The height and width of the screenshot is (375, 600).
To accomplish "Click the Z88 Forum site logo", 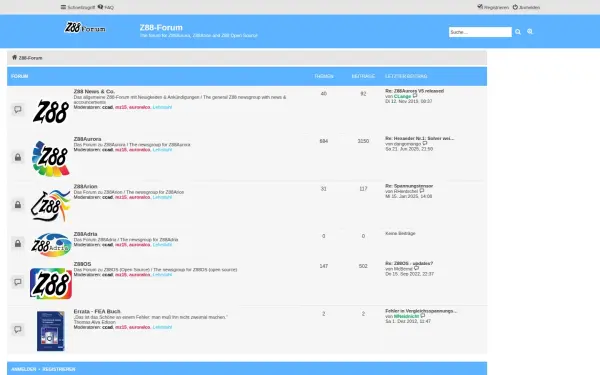I will pos(85,28).
